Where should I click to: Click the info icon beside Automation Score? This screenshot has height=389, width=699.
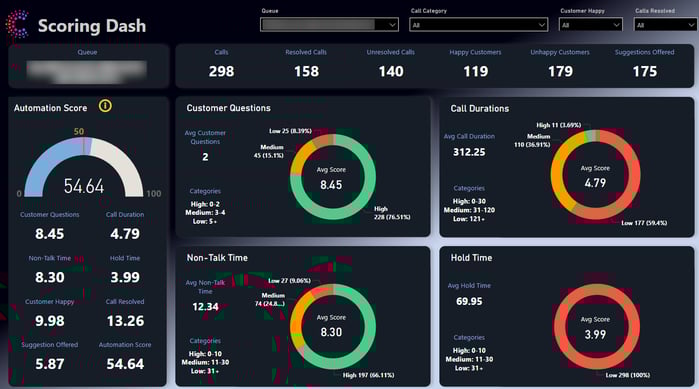click(105, 106)
